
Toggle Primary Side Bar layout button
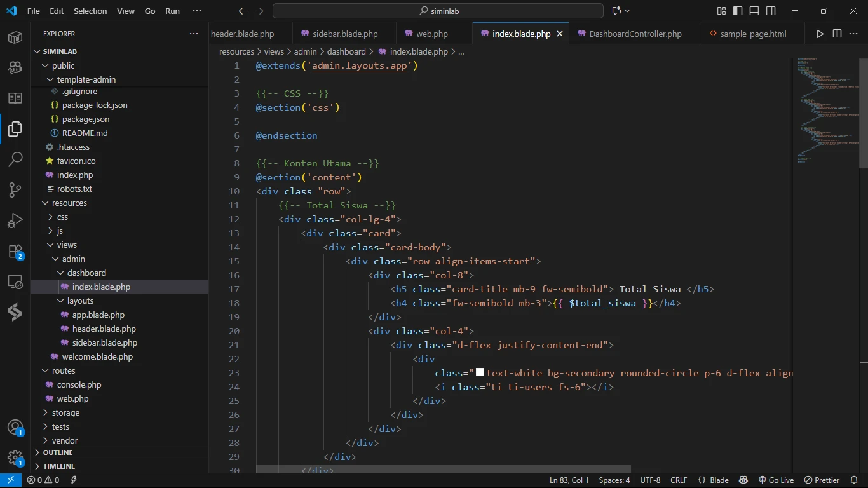tap(738, 11)
